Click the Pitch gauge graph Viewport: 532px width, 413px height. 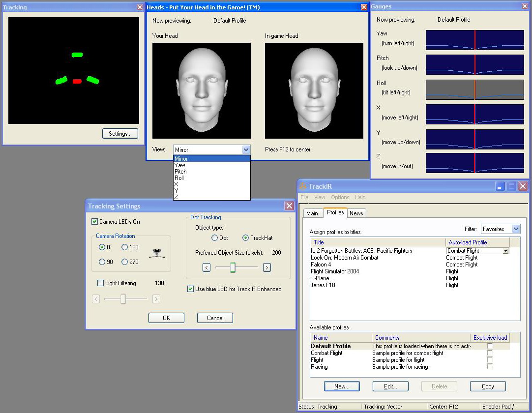pos(475,64)
